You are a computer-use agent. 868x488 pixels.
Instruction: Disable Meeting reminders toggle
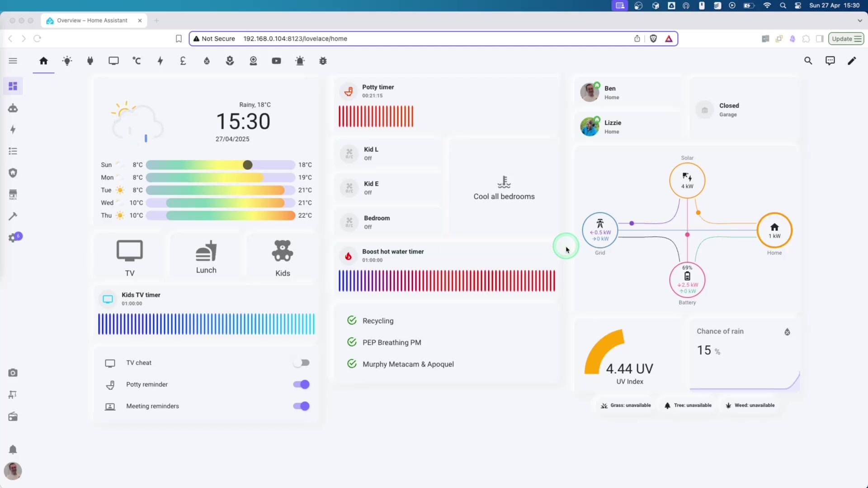301,406
